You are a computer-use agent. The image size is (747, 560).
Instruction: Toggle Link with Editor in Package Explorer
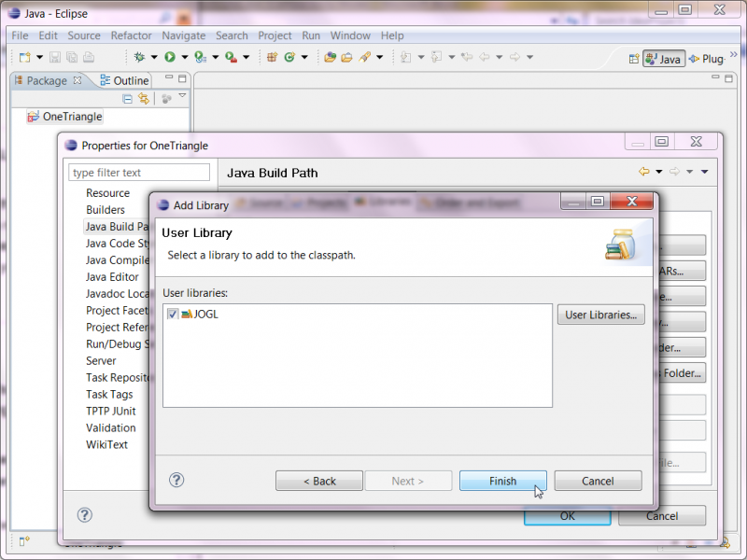[144, 98]
